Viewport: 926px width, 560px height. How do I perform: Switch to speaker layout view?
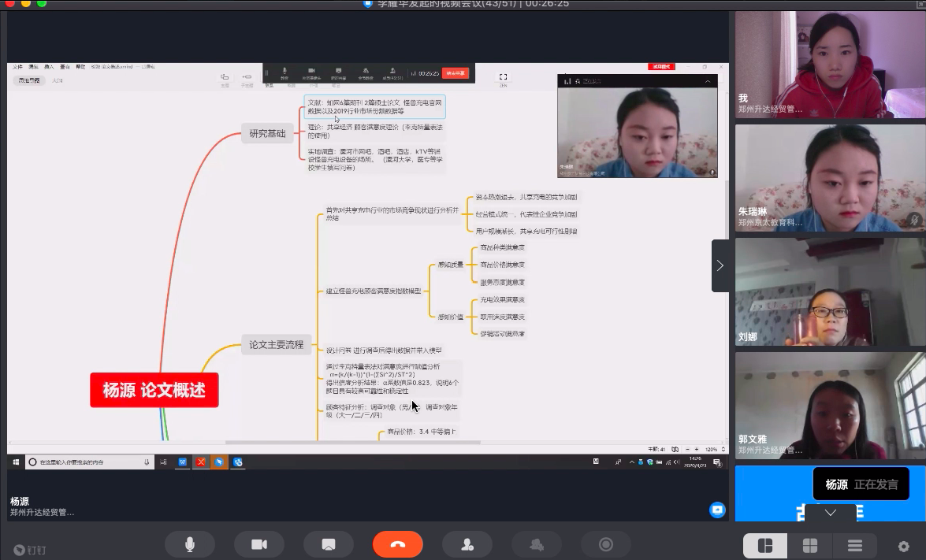pos(764,546)
